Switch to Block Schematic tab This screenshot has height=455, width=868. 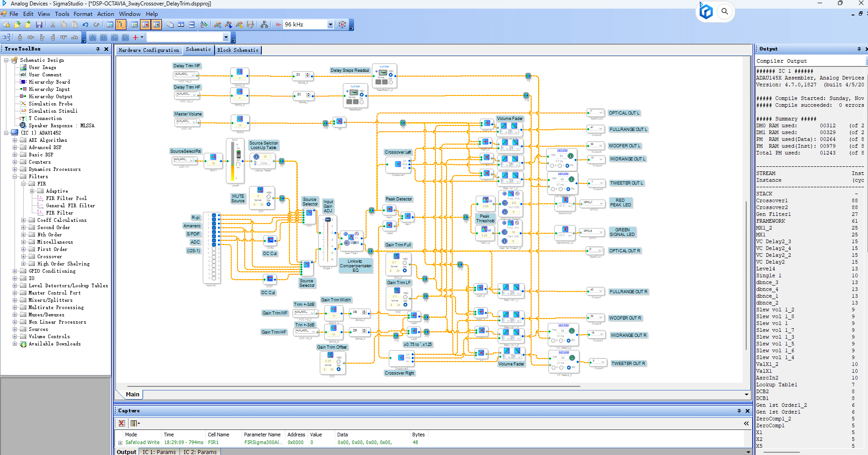pyautogui.click(x=238, y=50)
